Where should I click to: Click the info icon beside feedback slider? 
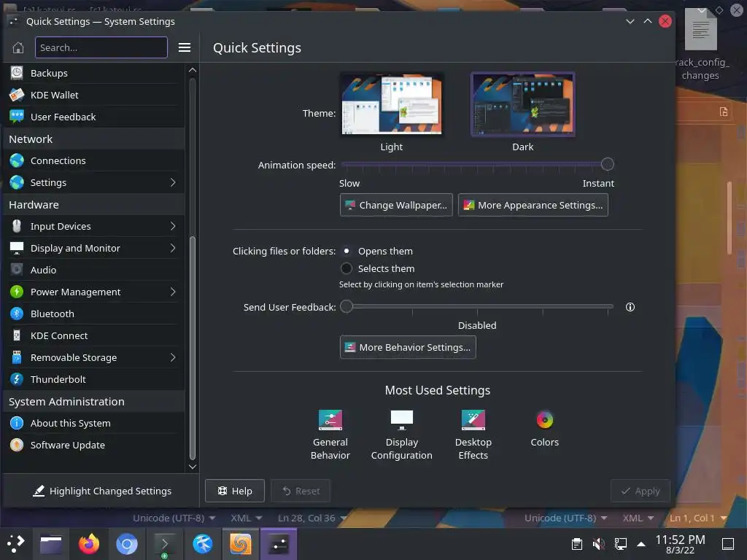coord(630,307)
